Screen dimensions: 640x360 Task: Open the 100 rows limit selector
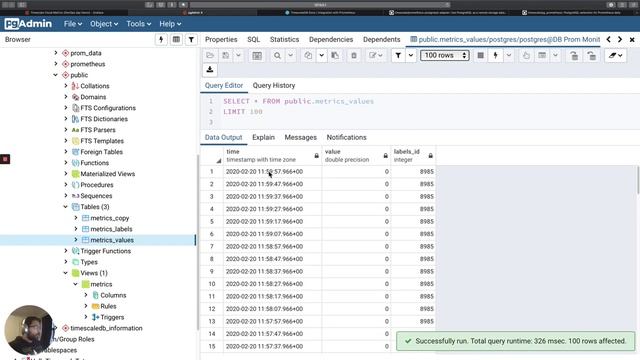click(x=445, y=56)
